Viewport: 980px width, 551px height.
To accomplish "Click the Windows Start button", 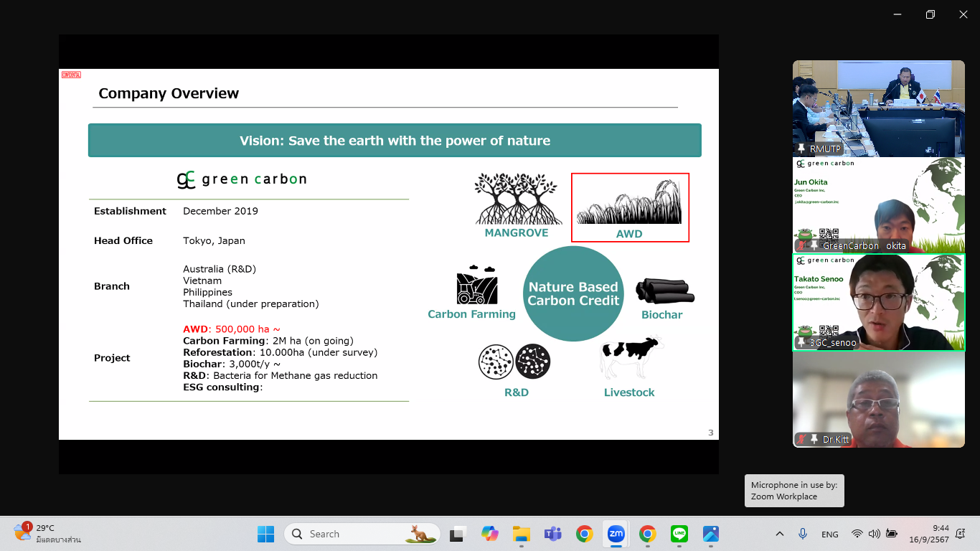I will 265,534.
